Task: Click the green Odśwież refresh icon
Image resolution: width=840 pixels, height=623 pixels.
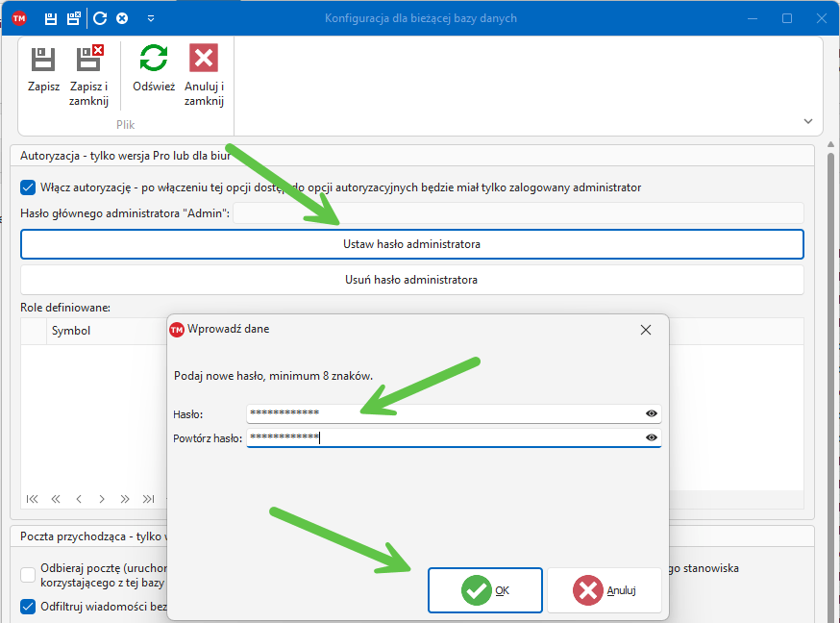Action: 153,60
